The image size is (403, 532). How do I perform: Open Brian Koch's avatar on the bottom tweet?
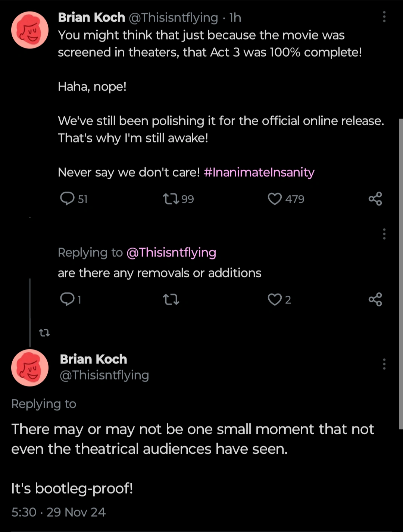pos(30,368)
